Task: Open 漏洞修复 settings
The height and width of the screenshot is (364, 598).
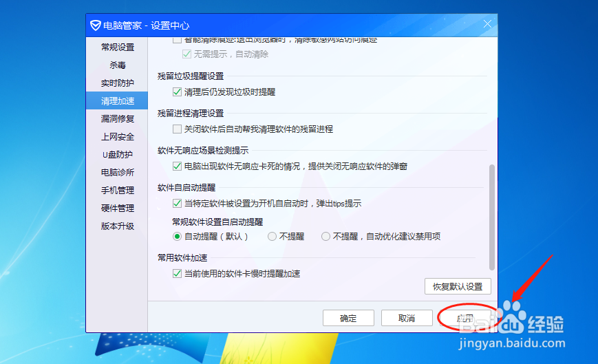Action: [118, 119]
